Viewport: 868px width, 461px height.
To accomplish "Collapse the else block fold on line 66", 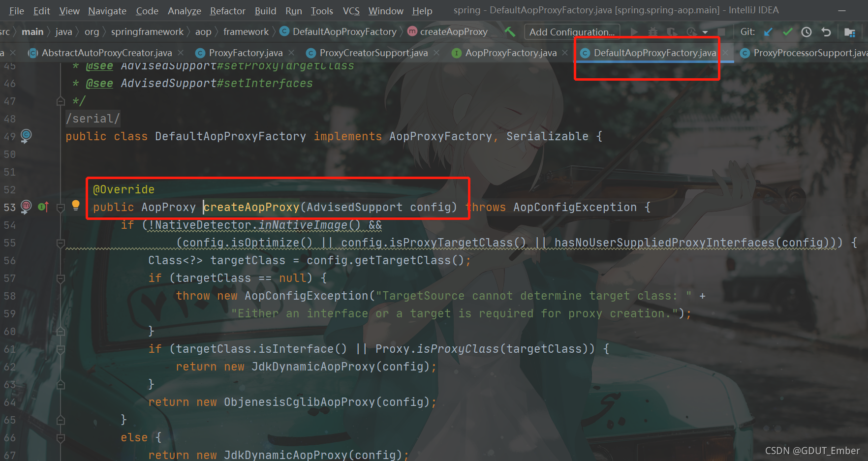I will [x=61, y=438].
